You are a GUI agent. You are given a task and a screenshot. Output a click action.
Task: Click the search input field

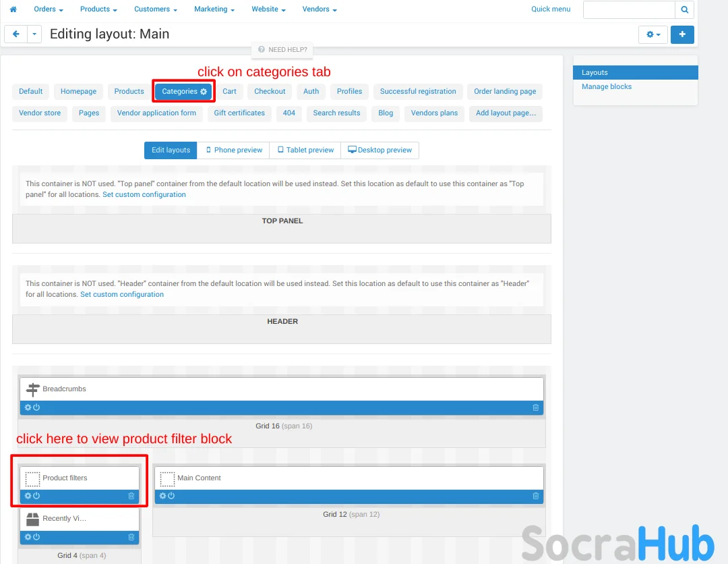628,9
